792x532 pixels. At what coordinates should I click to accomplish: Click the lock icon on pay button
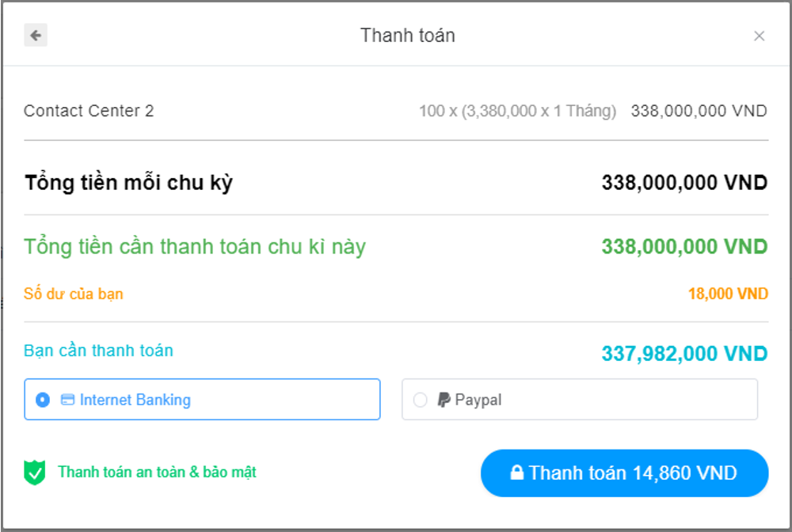click(x=517, y=473)
